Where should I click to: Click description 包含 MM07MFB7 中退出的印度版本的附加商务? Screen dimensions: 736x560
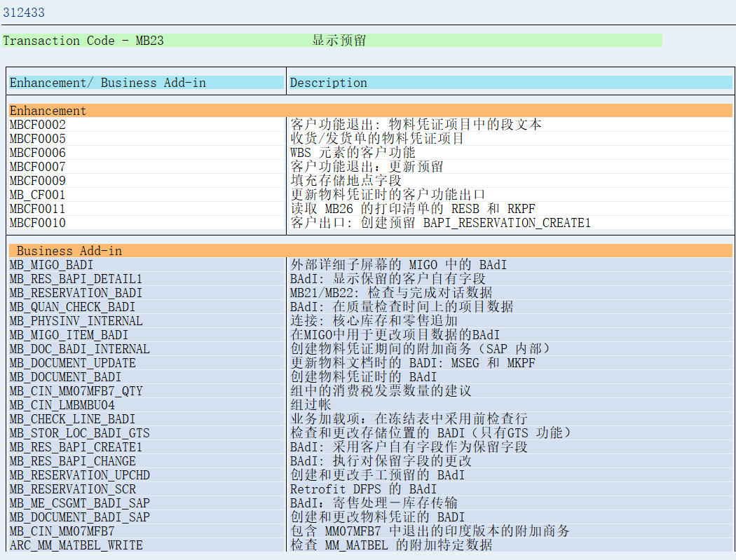[430, 531]
